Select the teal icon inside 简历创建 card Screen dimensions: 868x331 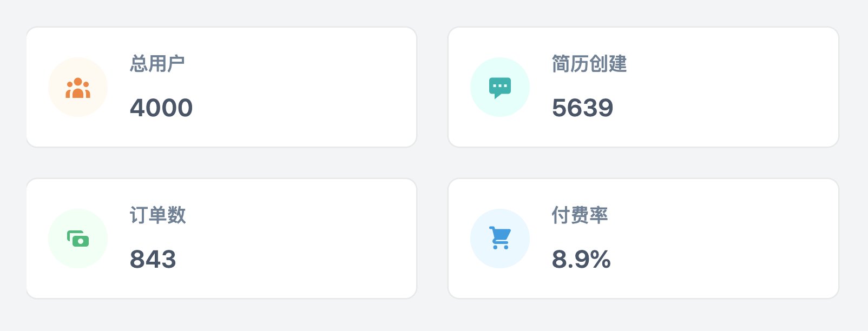[x=499, y=87]
